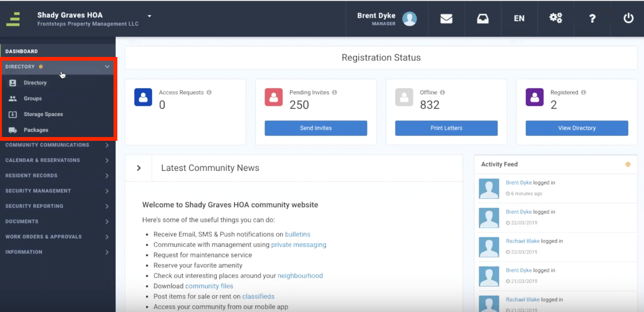Expand Security Reporting section
The image size is (644, 312).
pyautogui.click(x=58, y=206)
